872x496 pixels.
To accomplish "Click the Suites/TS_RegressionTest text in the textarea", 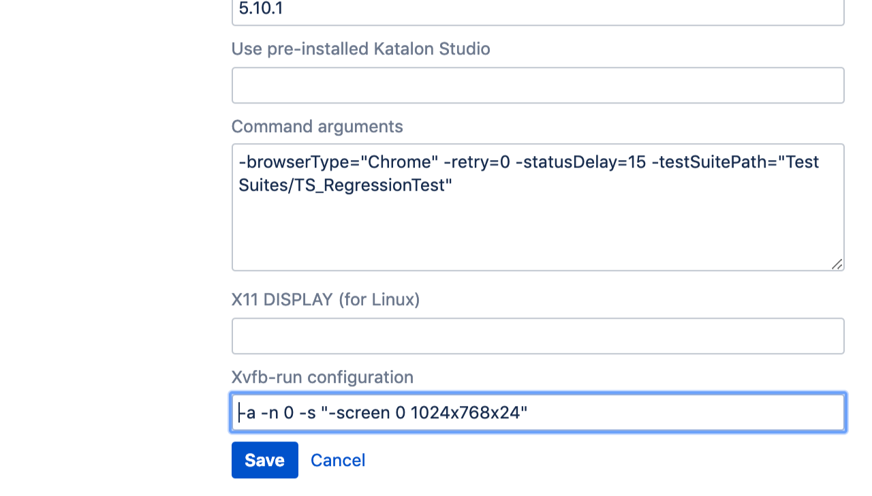I will [x=345, y=185].
